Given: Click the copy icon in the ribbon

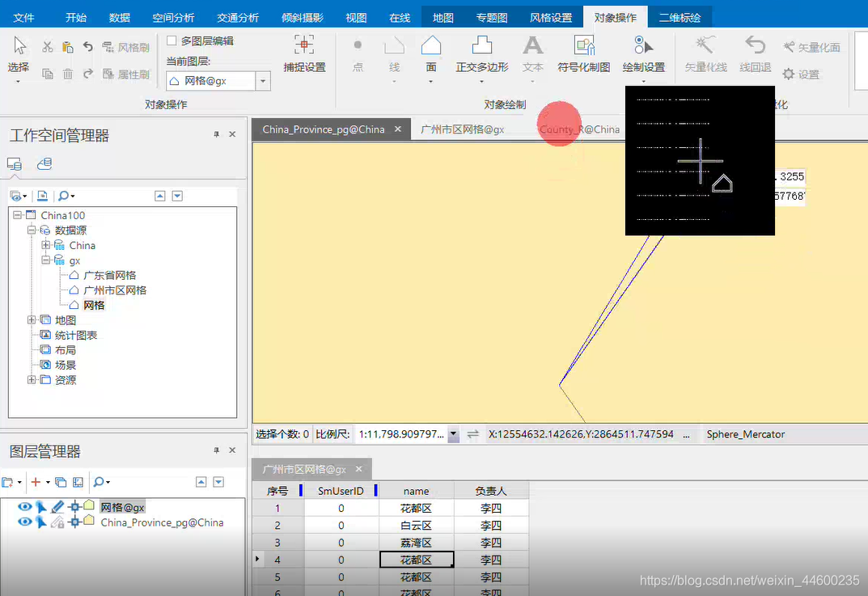Looking at the screenshot, I should (x=48, y=74).
